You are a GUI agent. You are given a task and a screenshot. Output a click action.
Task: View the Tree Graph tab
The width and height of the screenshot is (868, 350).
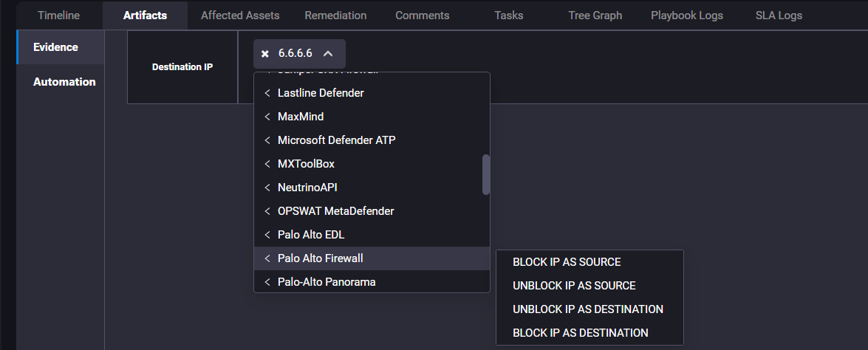595,16
